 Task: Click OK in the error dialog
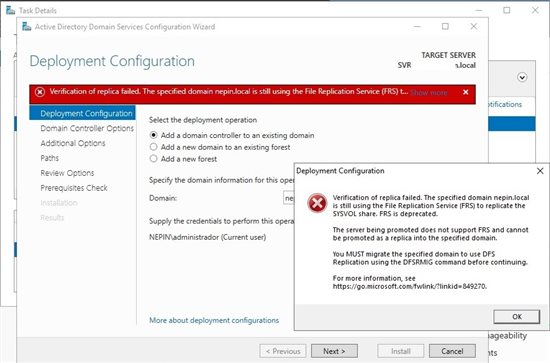click(517, 317)
